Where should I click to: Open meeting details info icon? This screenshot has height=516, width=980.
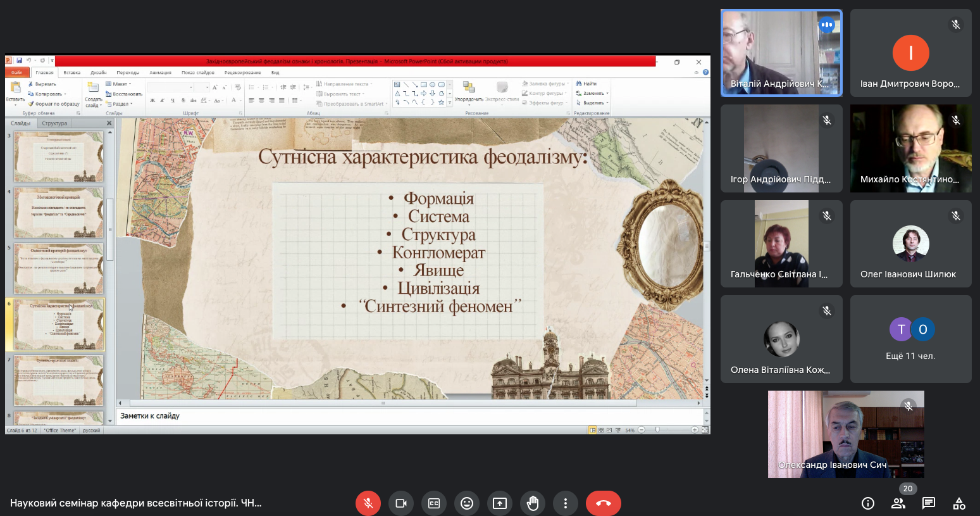[x=868, y=503]
